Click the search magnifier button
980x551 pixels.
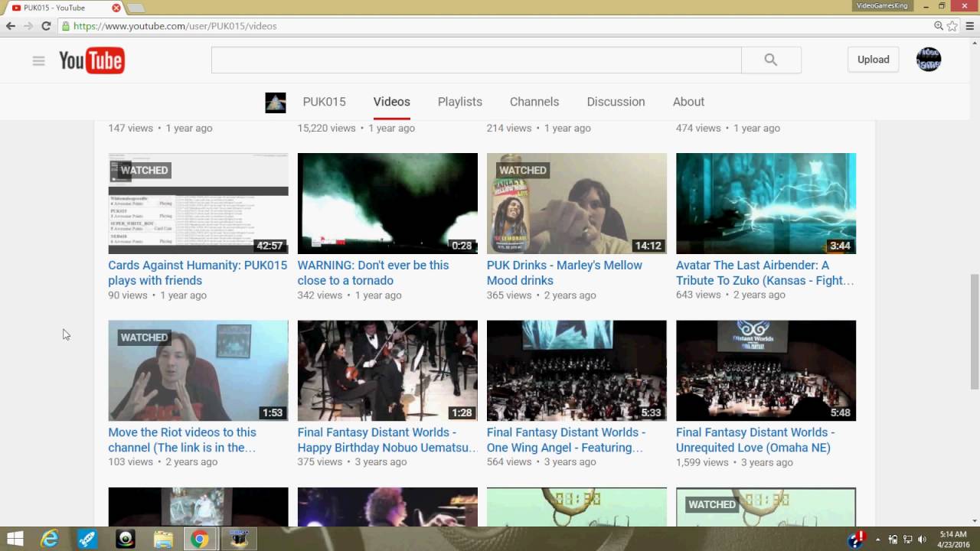tap(771, 60)
